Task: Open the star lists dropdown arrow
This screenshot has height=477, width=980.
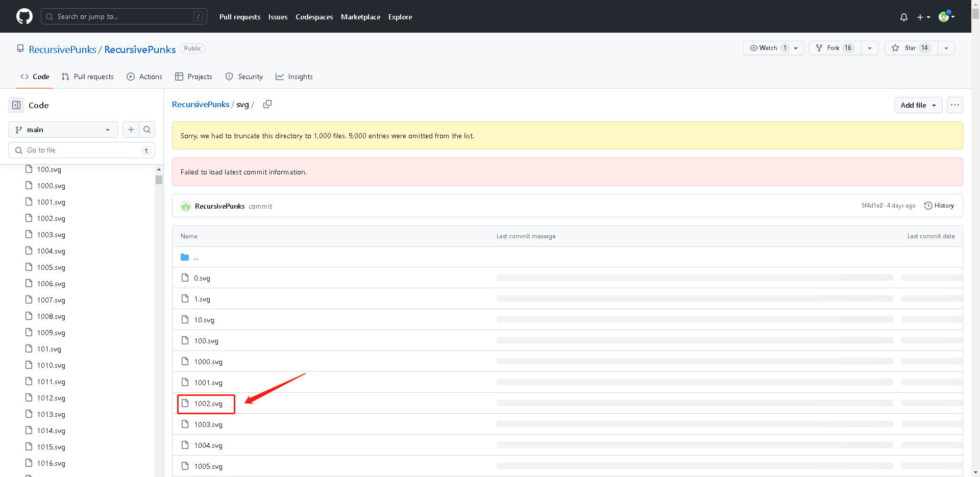Action: point(946,48)
